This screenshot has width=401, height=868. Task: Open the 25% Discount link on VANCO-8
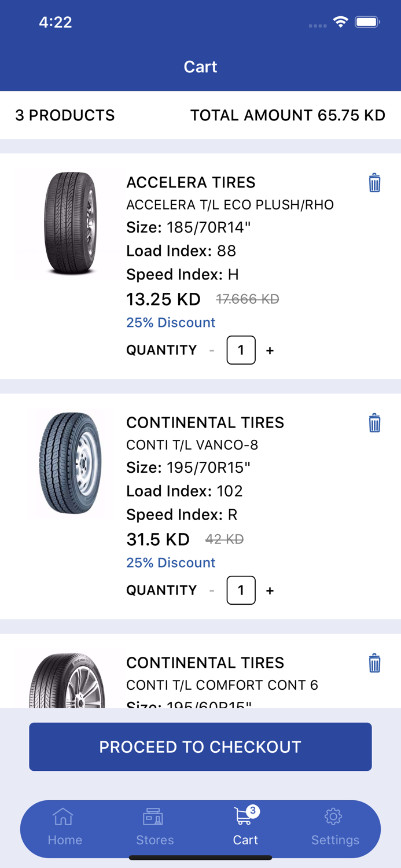click(x=170, y=562)
